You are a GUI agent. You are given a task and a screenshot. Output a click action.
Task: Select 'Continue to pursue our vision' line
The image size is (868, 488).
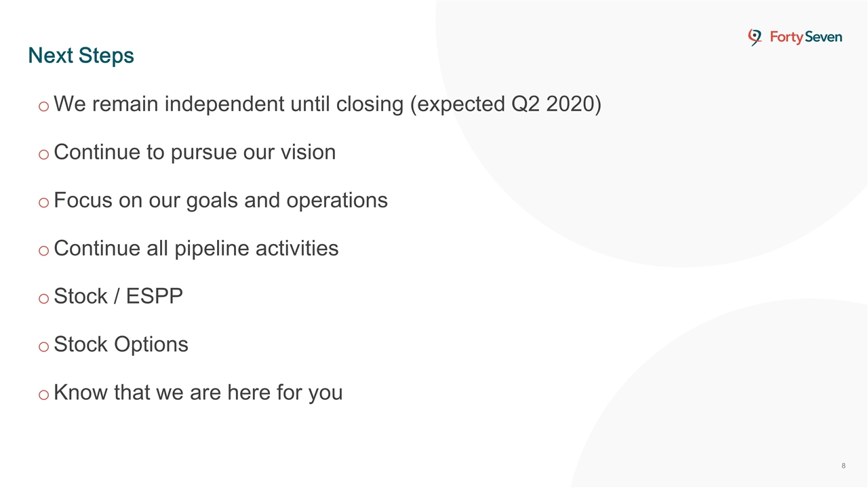pos(195,152)
